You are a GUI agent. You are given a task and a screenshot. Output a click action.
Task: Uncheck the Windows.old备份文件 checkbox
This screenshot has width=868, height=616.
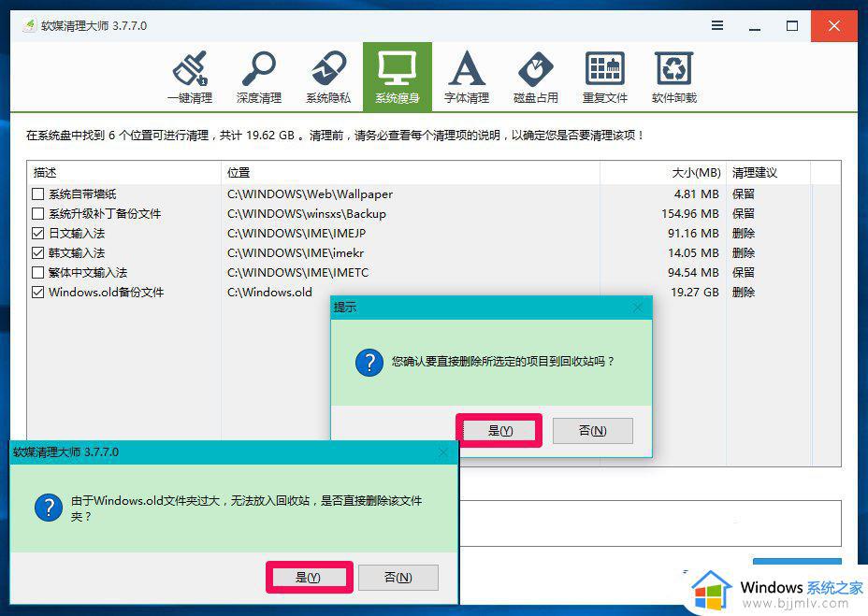[x=37, y=293]
